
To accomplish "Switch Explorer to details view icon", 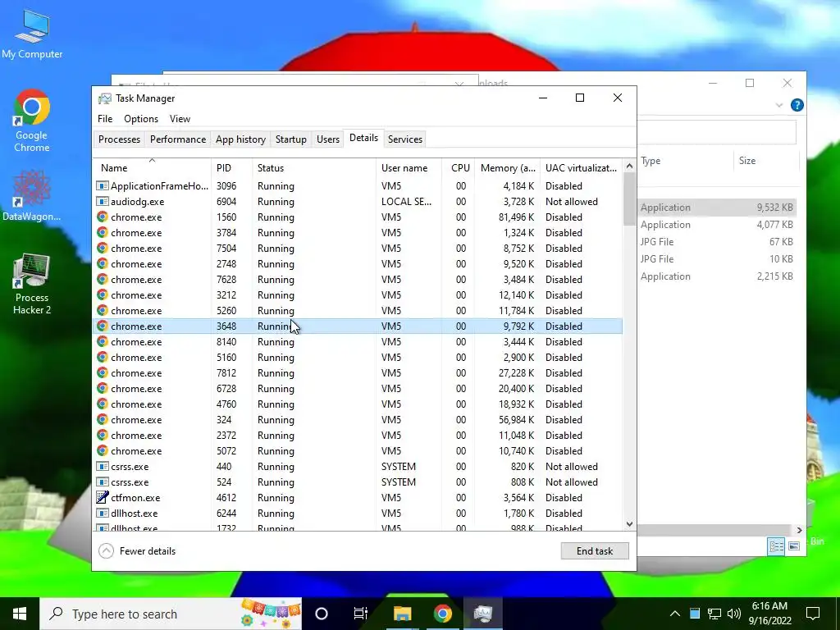I will [x=776, y=546].
